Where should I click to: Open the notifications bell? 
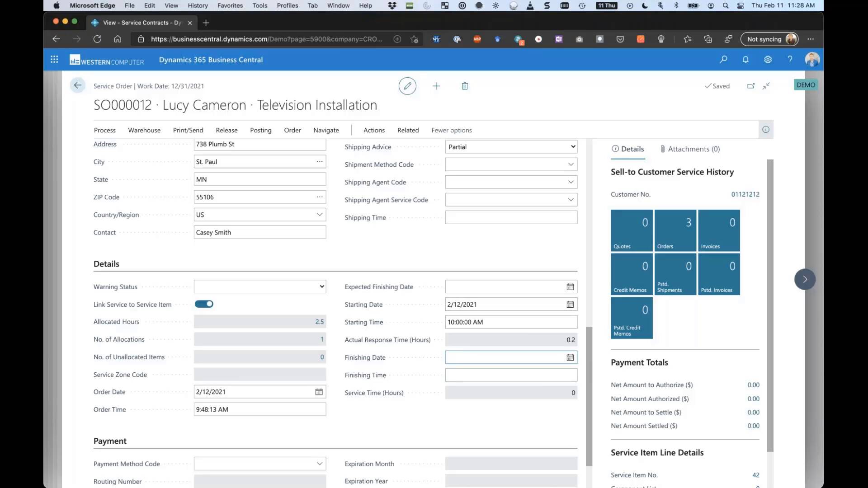point(745,59)
